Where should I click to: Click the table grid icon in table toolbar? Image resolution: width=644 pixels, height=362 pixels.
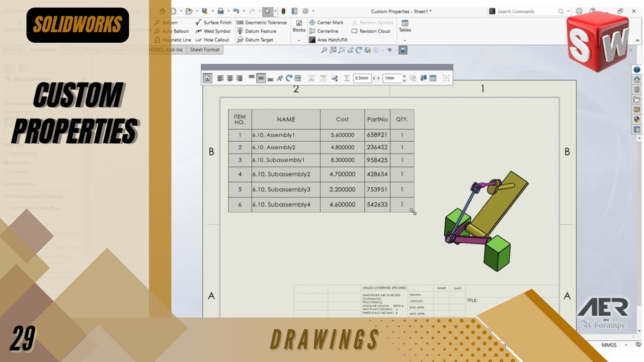[x=433, y=78]
